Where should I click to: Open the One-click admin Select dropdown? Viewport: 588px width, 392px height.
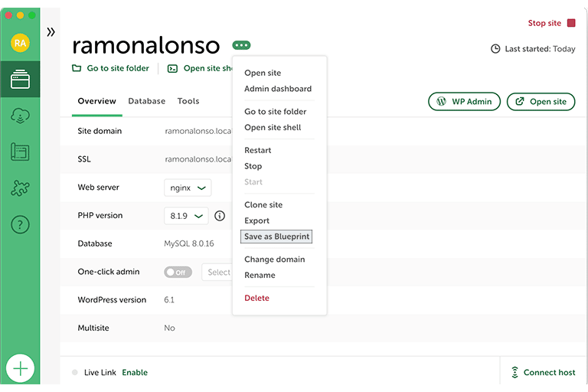click(217, 272)
